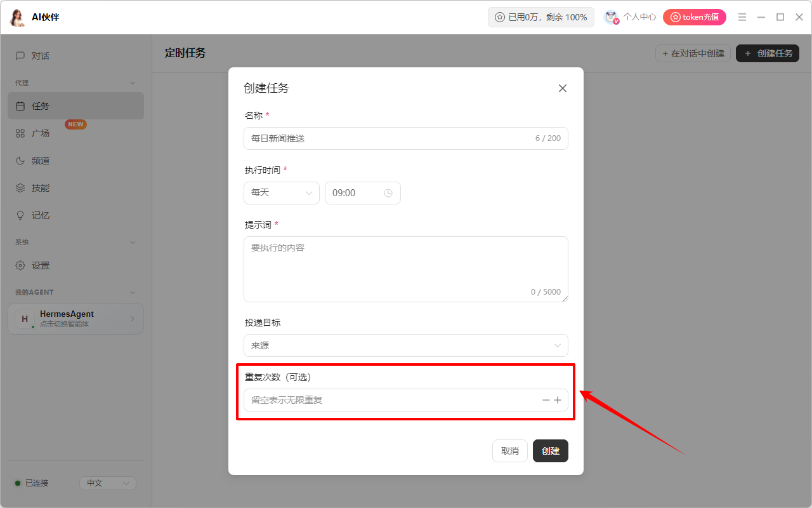Go to 频道 menu item

coord(76,161)
